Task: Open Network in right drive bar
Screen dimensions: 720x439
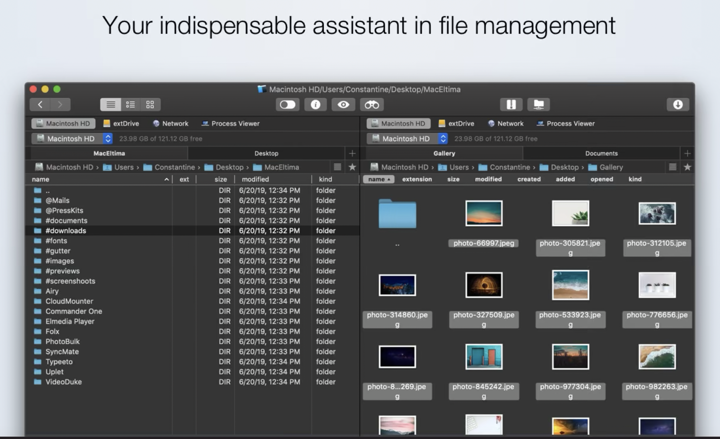Action: (x=506, y=124)
